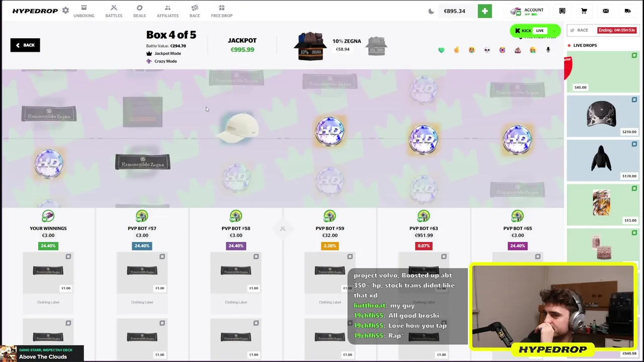Viewport: 644px width, 362px height.
Task: Click the 10% ZEGNA box thumbnail
Action: (x=310, y=46)
